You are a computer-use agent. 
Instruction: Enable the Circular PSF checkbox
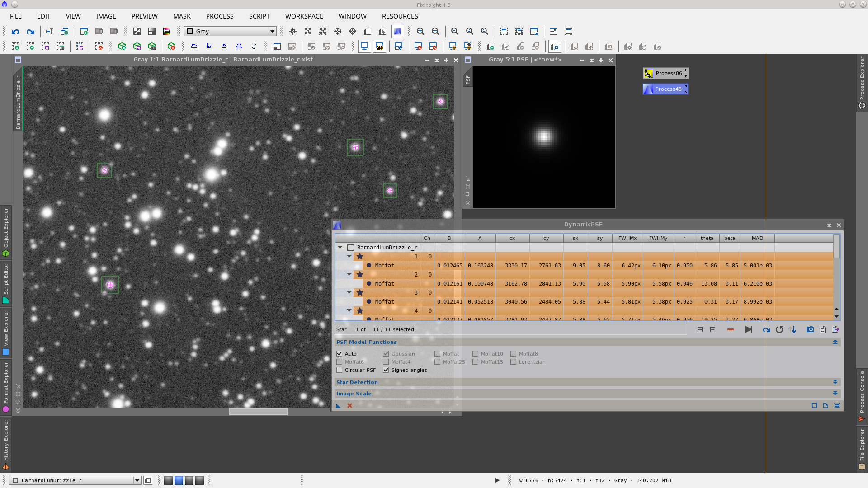[x=340, y=370]
